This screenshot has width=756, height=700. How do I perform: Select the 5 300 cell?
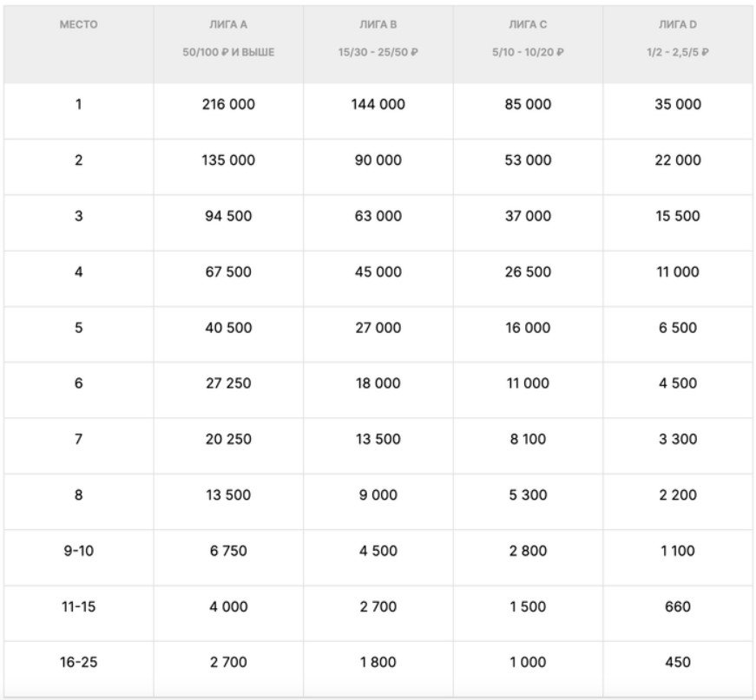528,495
